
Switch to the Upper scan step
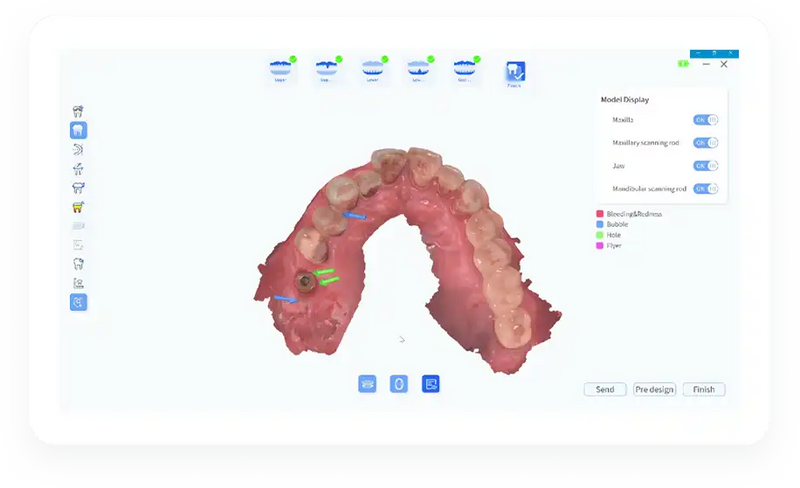[281, 69]
